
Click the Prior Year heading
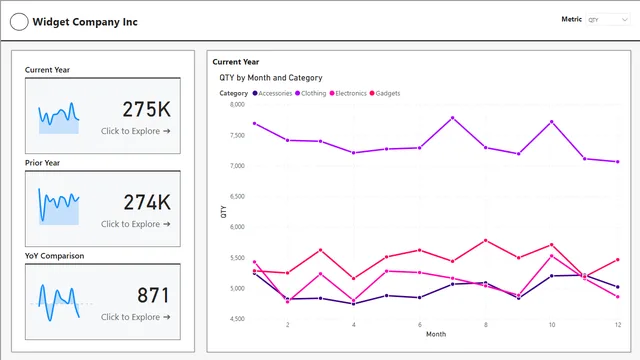(x=42, y=163)
